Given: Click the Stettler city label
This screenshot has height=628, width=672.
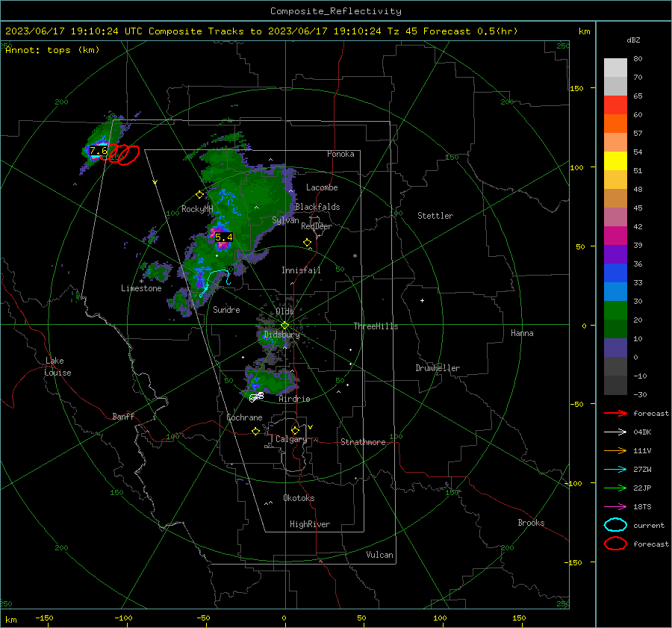Looking at the screenshot, I should [435, 216].
